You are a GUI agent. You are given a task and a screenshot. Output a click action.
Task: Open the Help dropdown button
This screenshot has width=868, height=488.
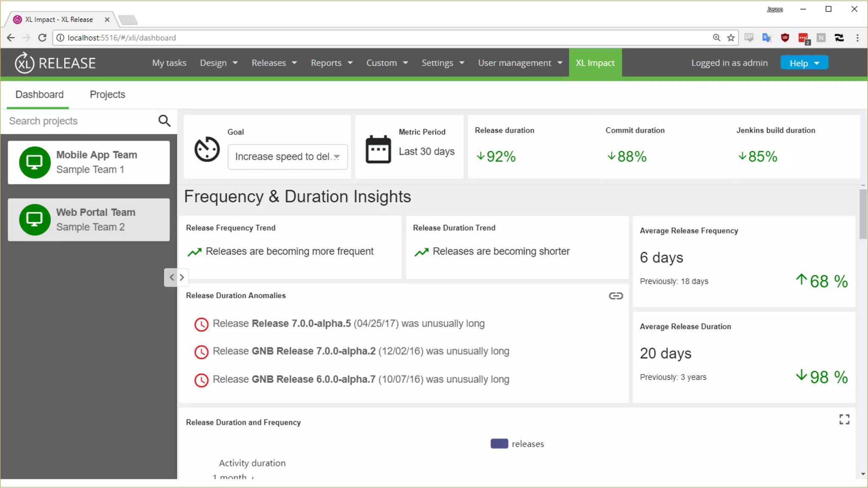point(804,63)
